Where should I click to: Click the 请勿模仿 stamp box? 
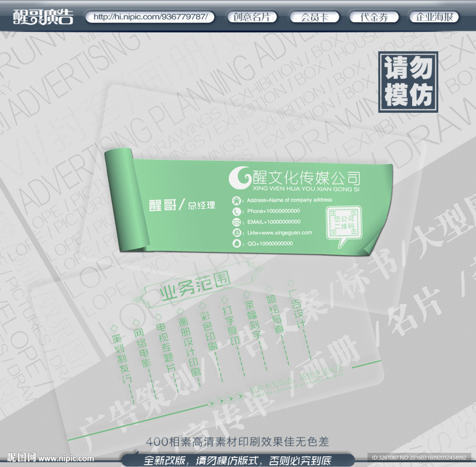click(x=408, y=82)
